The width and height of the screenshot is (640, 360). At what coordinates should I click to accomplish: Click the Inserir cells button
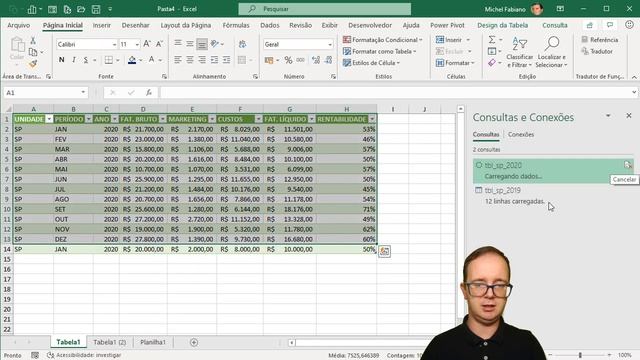pyautogui.click(x=453, y=40)
